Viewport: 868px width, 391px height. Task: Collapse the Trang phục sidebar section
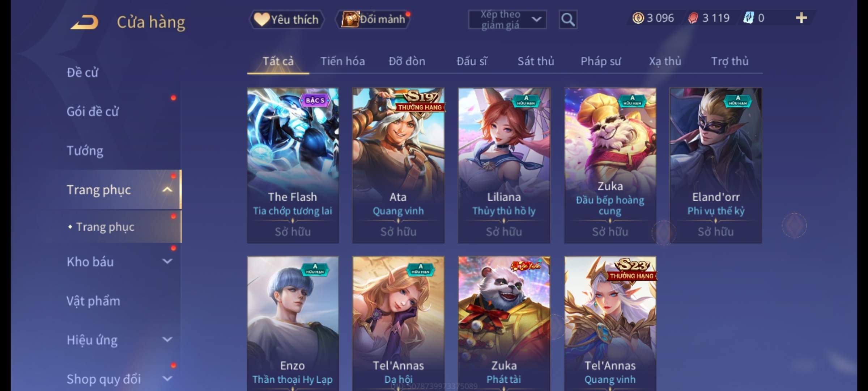(x=167, y=189)
